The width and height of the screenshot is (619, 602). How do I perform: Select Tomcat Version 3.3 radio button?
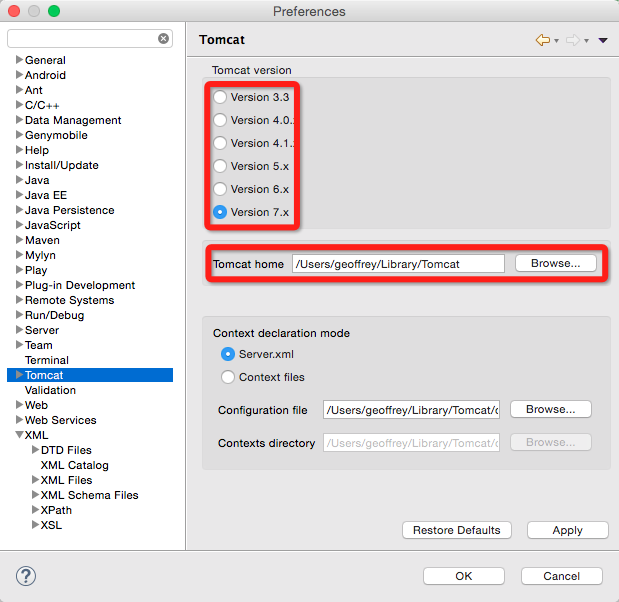[x=220, y=97]
